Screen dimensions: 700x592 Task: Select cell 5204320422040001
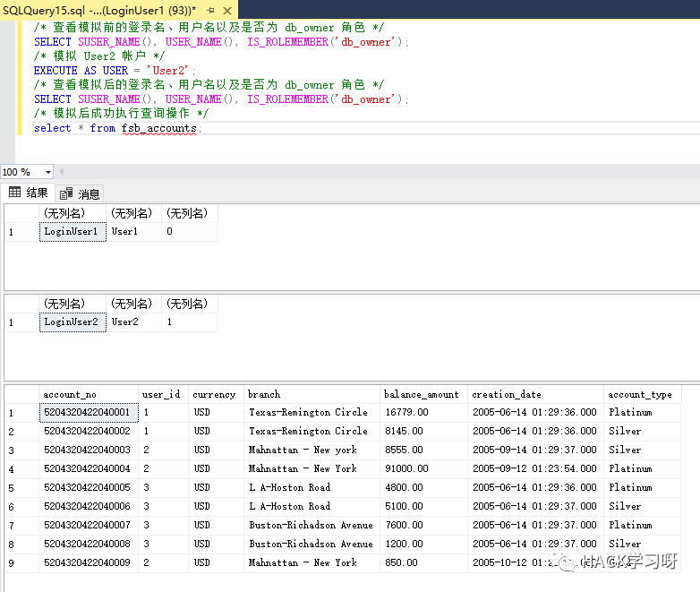click(89, 412)
